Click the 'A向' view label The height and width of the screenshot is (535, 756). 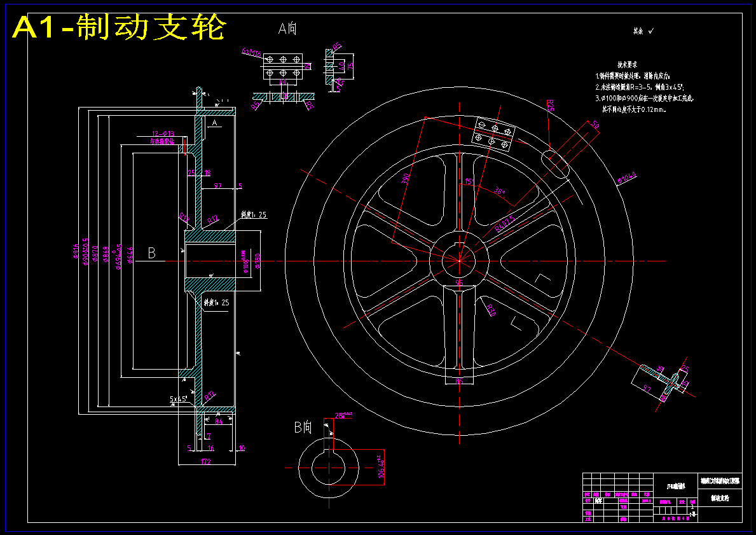[x=288, y=29]
